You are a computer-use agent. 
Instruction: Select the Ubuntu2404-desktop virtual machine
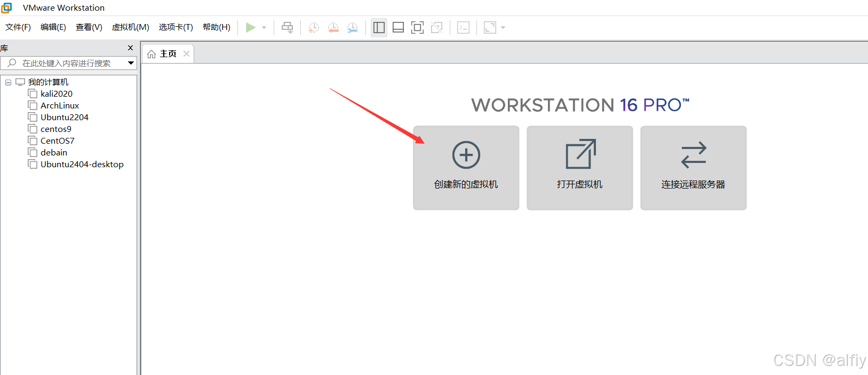click(x=82, y=165)
